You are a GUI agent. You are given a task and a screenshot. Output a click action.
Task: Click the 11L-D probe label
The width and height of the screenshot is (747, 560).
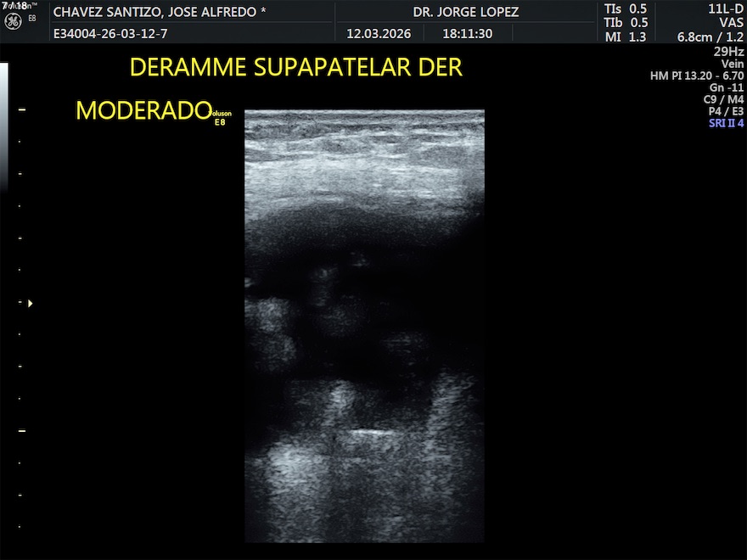click(x=725, y=8)
